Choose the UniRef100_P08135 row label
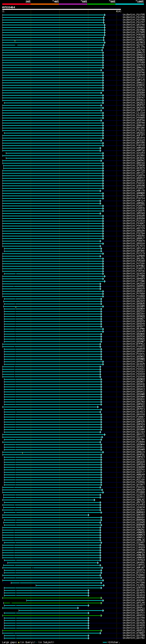146x644 pixels. [x=134, y=37]
